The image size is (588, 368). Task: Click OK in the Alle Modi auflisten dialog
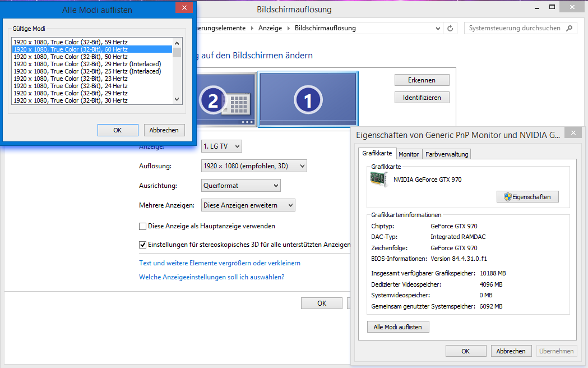118,130
